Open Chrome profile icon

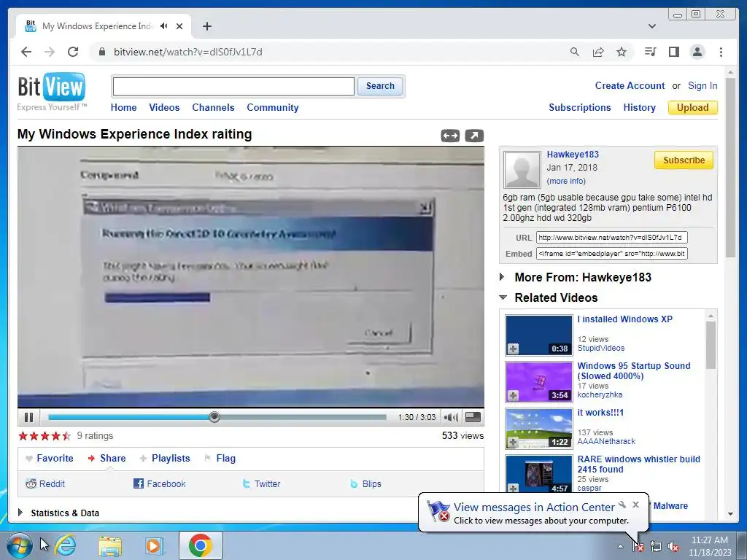coord(697,52)
